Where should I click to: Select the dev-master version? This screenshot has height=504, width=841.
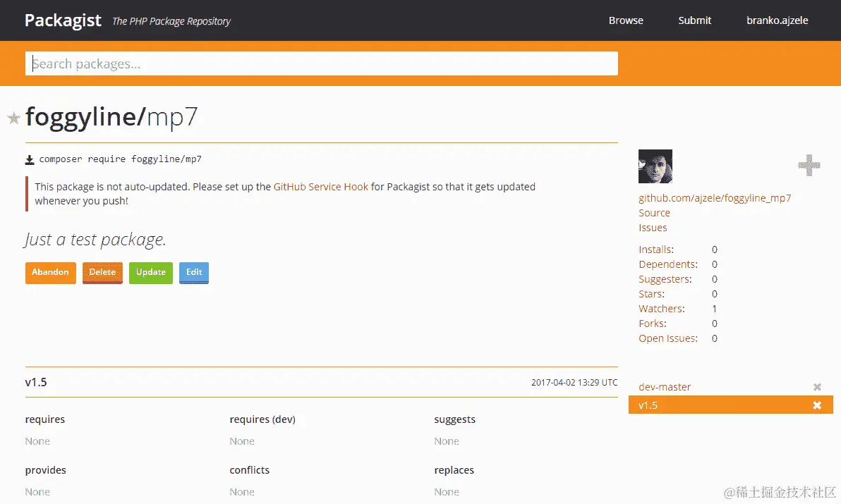(665, 387)
